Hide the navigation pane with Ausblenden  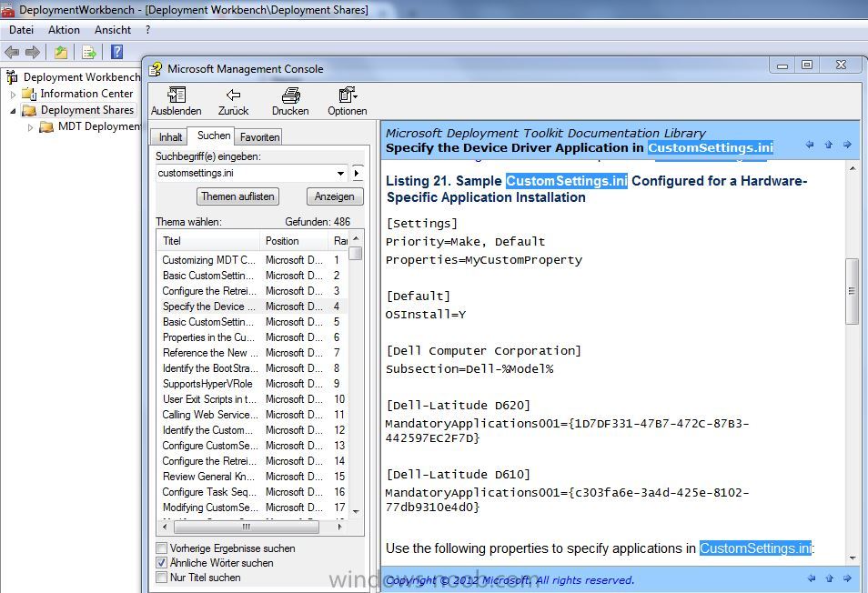click(177, 101)
